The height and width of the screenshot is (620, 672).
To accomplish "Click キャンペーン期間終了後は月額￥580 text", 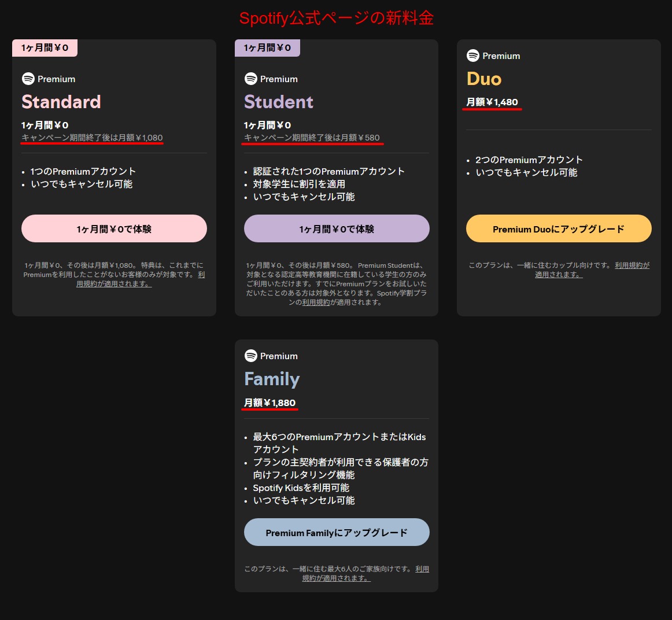I will [312, 138].
